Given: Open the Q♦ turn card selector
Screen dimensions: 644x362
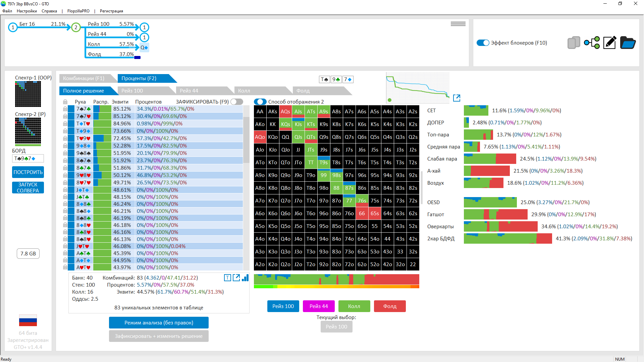Looking at the screenshot, I should pyautogui.click(x=144, y=48).
